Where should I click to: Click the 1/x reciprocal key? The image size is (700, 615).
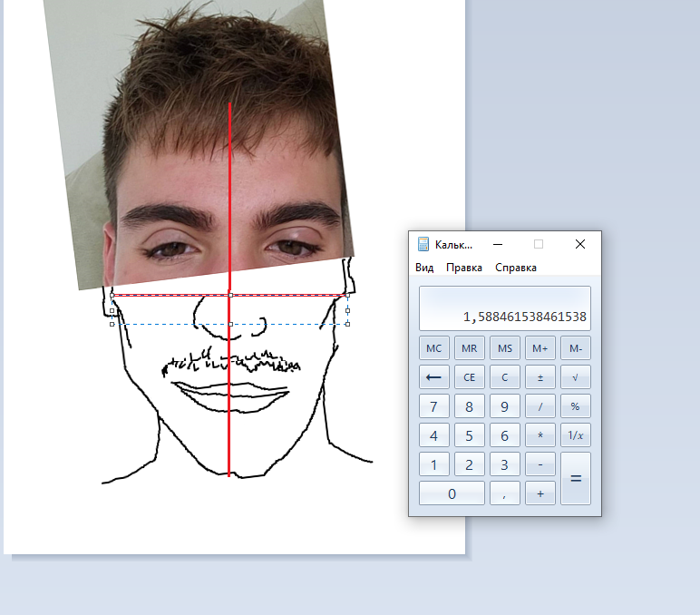(x=576, y=435)
